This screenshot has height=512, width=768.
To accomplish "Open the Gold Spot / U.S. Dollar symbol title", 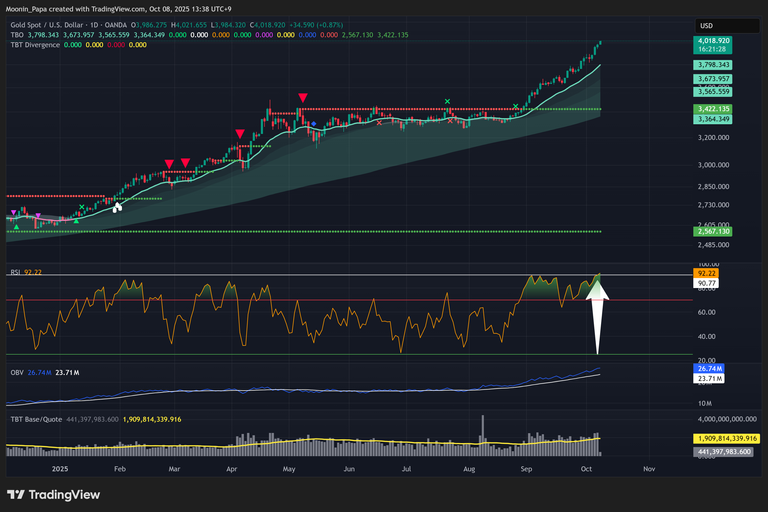I will 80,22.
